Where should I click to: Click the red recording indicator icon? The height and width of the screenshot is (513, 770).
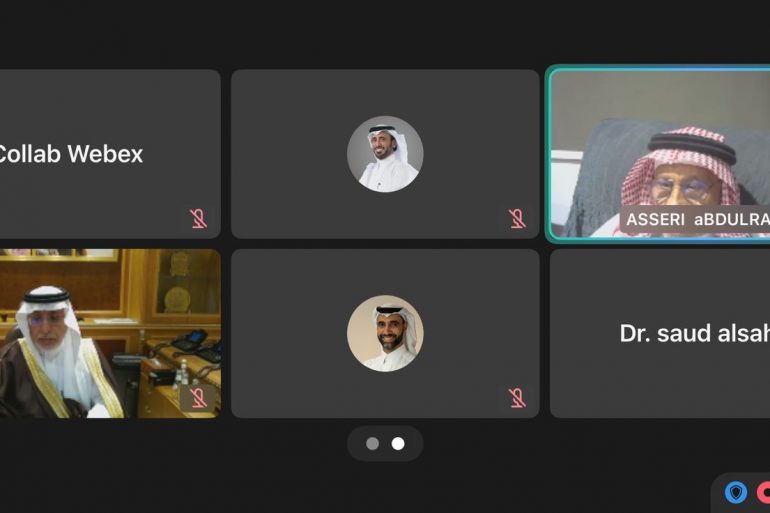pyautogui.click(x=763, y=492)
